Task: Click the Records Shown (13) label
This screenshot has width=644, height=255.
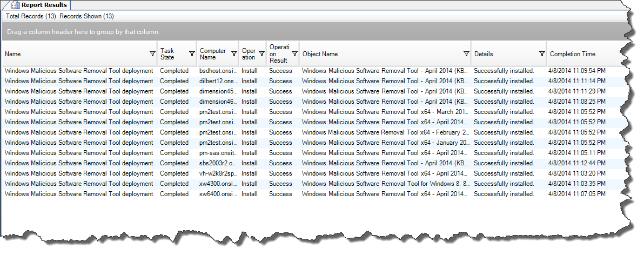Action: click(86, 16)
